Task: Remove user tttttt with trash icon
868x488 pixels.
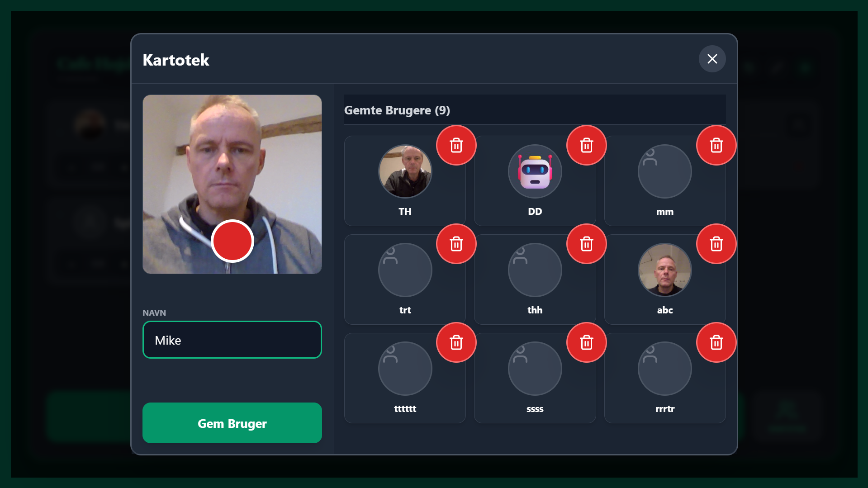Action: coord(456,342)
